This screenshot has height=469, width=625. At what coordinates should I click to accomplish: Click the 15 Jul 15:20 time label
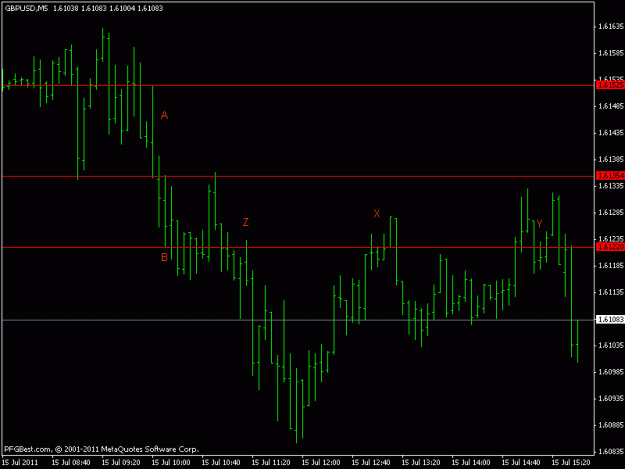tap(571, 463)
